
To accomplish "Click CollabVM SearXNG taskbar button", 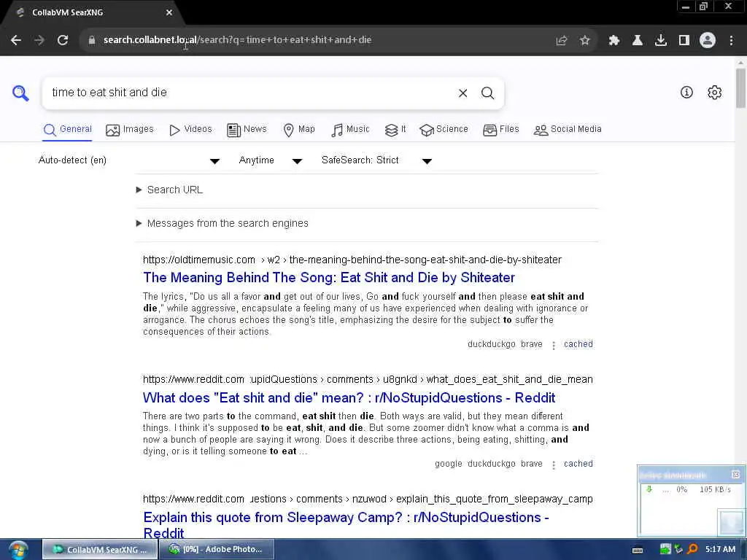I will (100, 550).
